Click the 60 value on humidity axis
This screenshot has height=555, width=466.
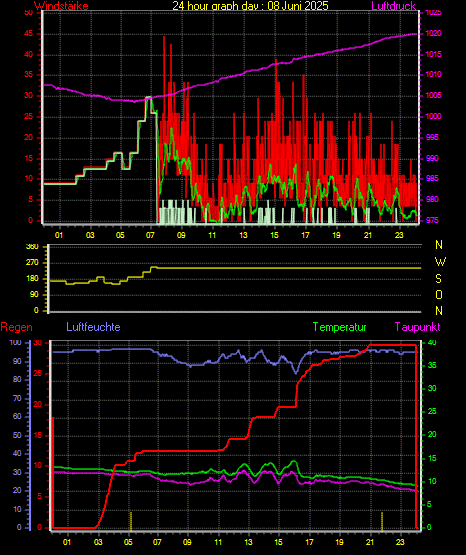click(17, 417)
